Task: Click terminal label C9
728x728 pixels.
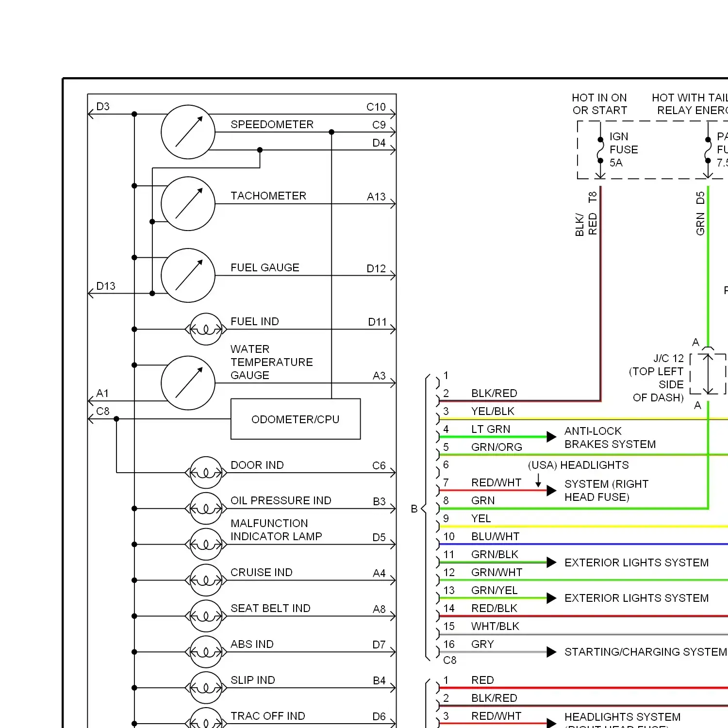Action: pos(379,125)
